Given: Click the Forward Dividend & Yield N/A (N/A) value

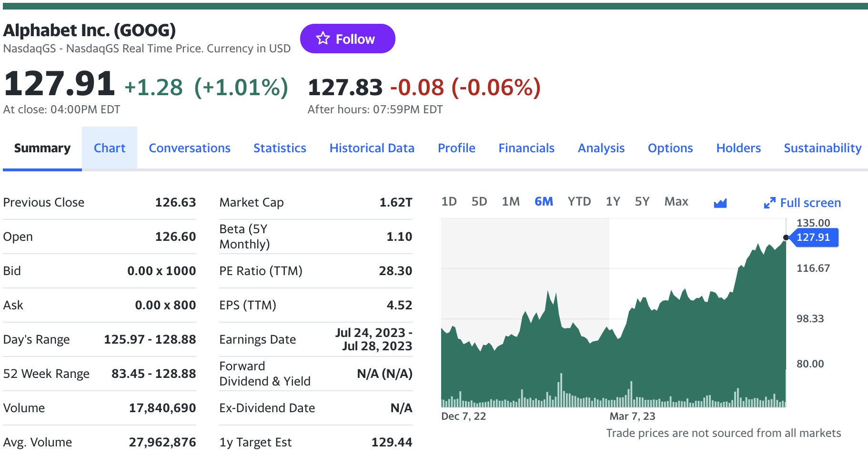Looking at the screenshot, I should (385, 374).
